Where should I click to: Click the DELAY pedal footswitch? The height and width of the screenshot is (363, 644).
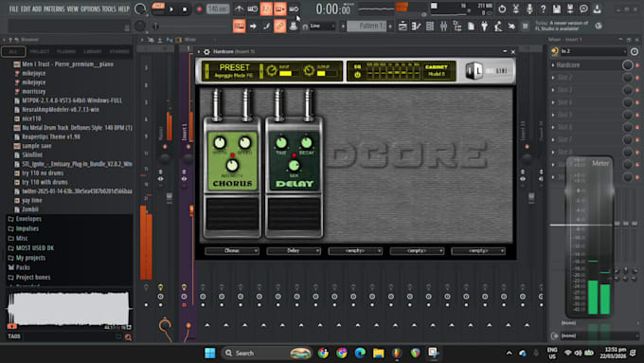coord(295,214)
